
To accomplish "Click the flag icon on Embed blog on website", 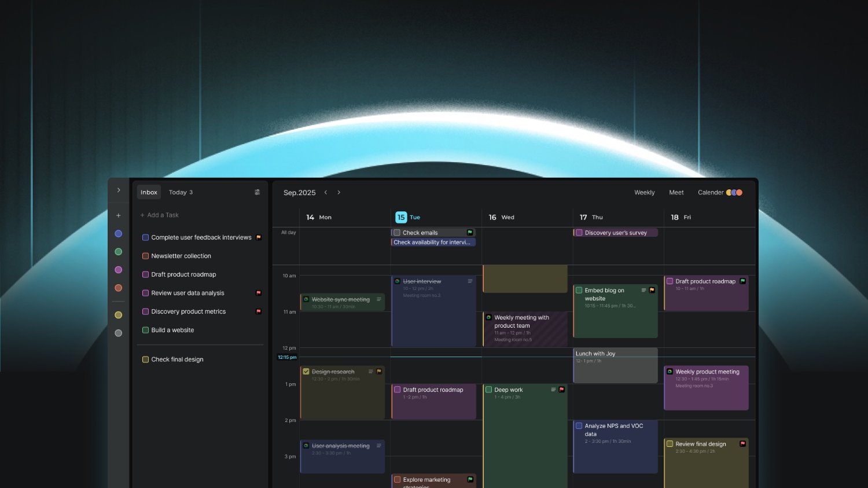I will point(652,290).
